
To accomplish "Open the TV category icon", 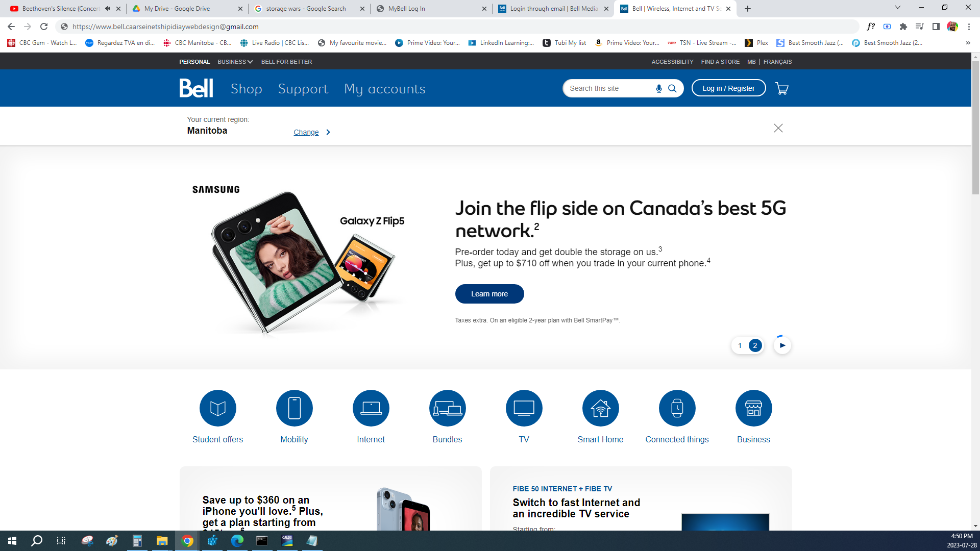I will tap(524, 408).
